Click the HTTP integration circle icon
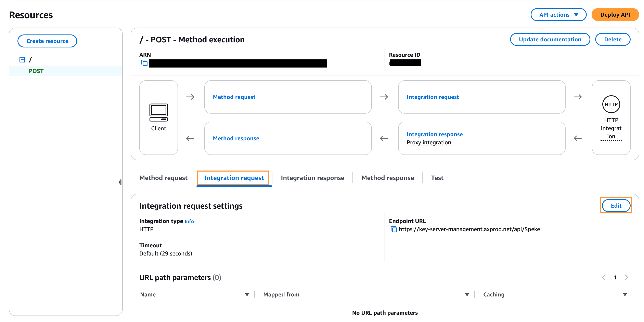 tap(611, 104)
